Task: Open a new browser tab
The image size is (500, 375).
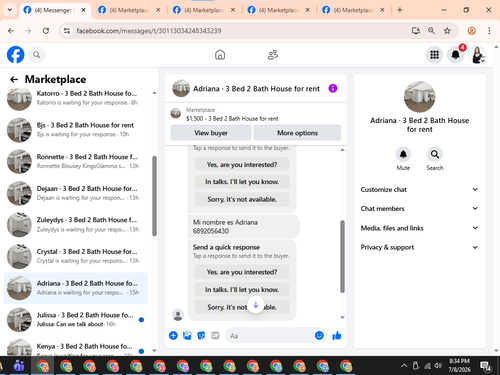Action: (400, 10)
